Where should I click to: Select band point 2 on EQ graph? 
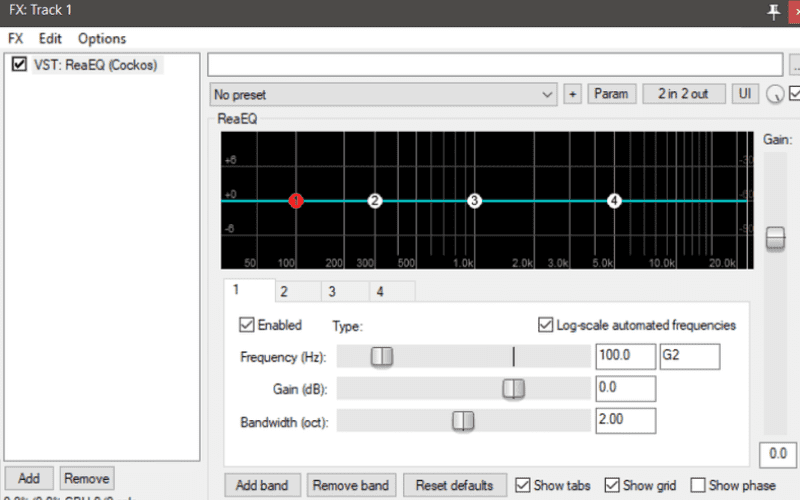[x=374, y=201]
